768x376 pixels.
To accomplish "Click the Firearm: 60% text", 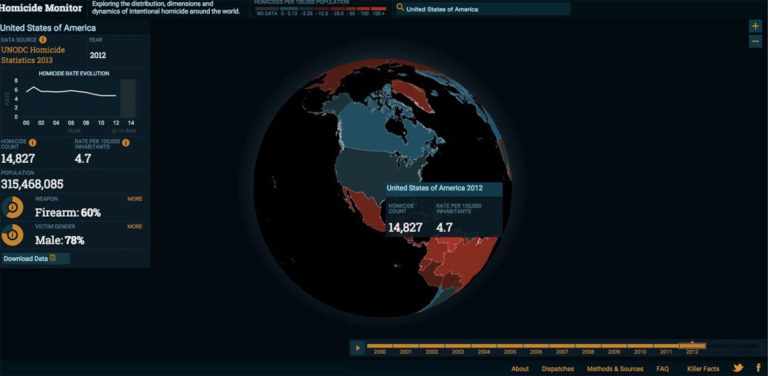I will [68, 212].
